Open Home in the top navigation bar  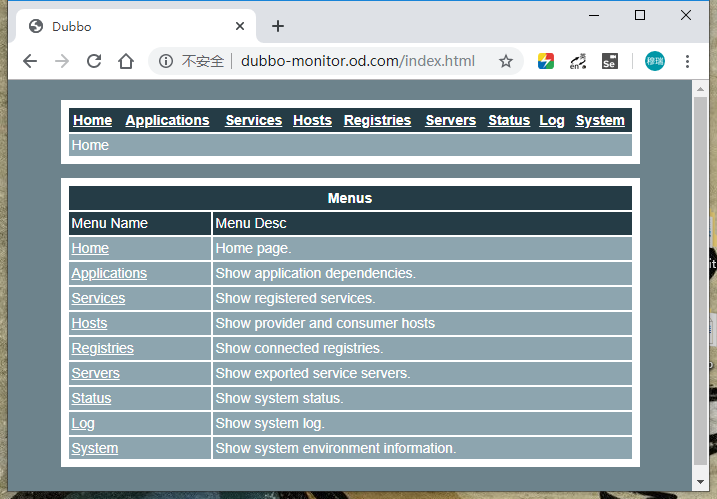coord(92,120)
